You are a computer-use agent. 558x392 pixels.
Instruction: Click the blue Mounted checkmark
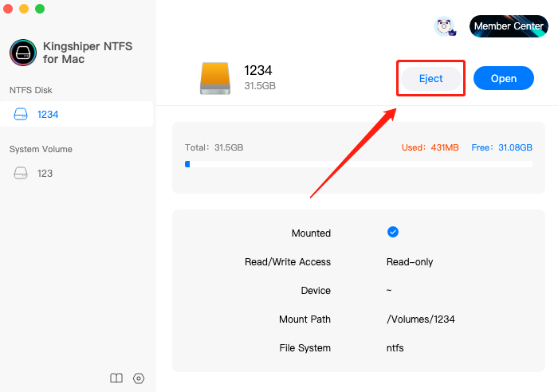(393, 232)
